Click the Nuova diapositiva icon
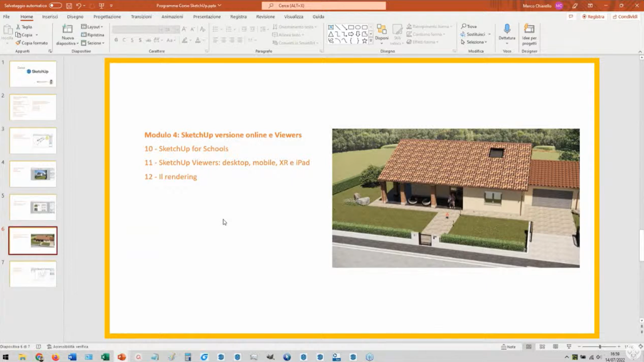This screenshot has height=362, width=644. [67, 29]
